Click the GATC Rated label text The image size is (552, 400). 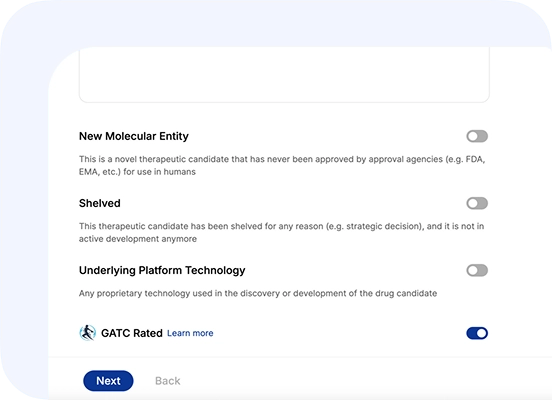pyautogui.click(x=132, y=333)
